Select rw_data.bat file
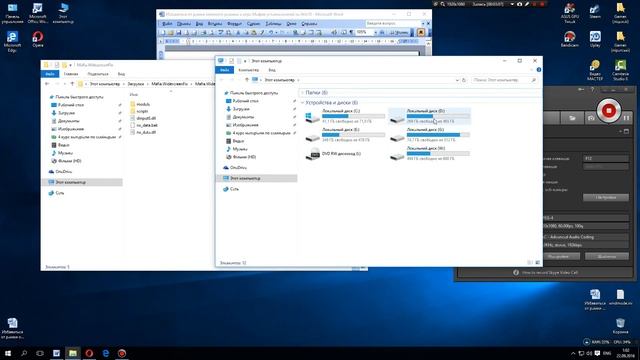 click(144, 125)
